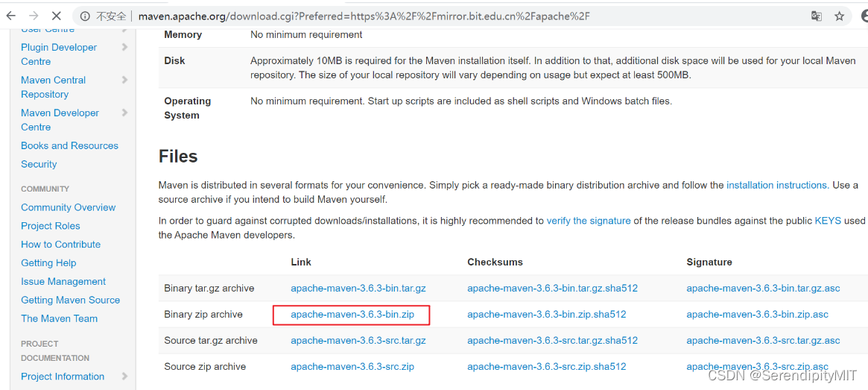The image size is (868, 390).
Task: Click the Checksums column header
Action: pos(495,262)
